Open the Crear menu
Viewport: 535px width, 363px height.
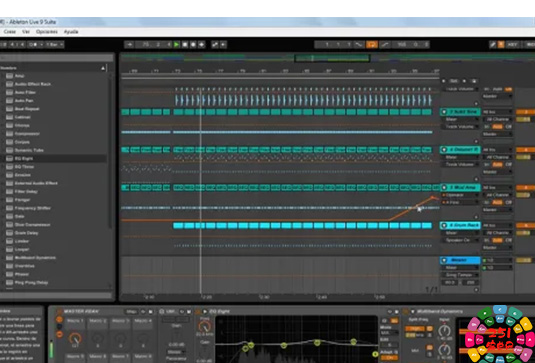tap(10, 31)
